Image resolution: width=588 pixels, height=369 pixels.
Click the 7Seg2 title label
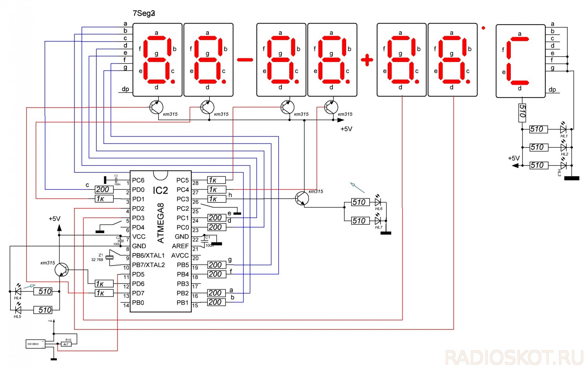[144, 13]
